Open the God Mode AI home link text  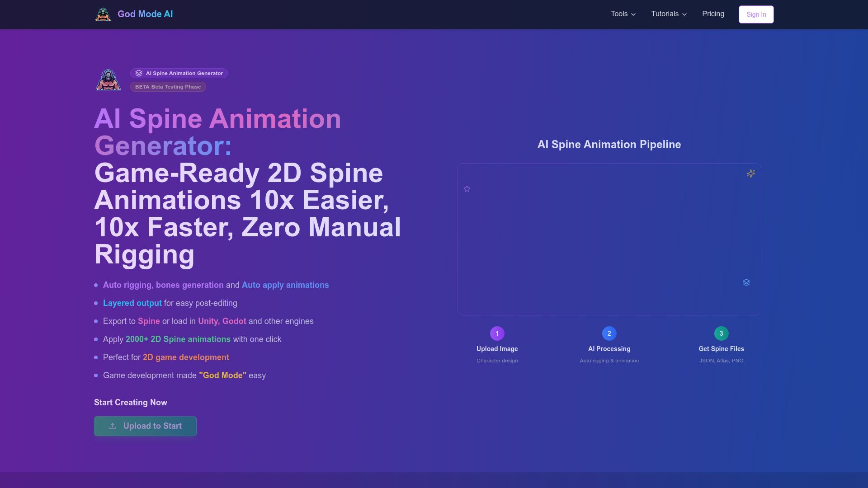coord(145,14)
